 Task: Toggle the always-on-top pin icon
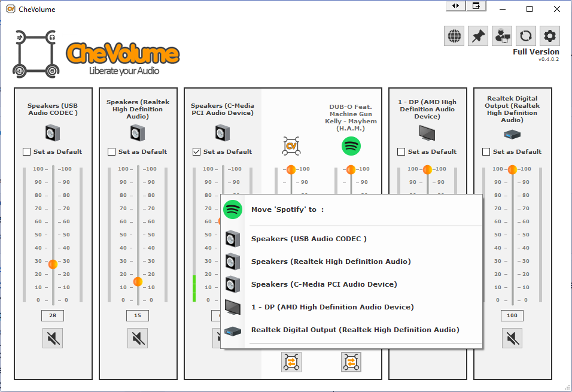[x=477, y=35]
